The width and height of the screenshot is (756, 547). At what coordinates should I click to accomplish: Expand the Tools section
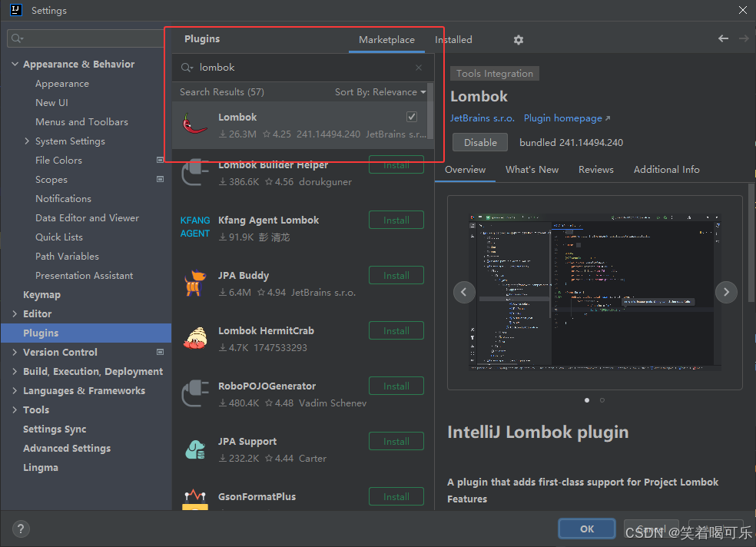click(15, 410)
